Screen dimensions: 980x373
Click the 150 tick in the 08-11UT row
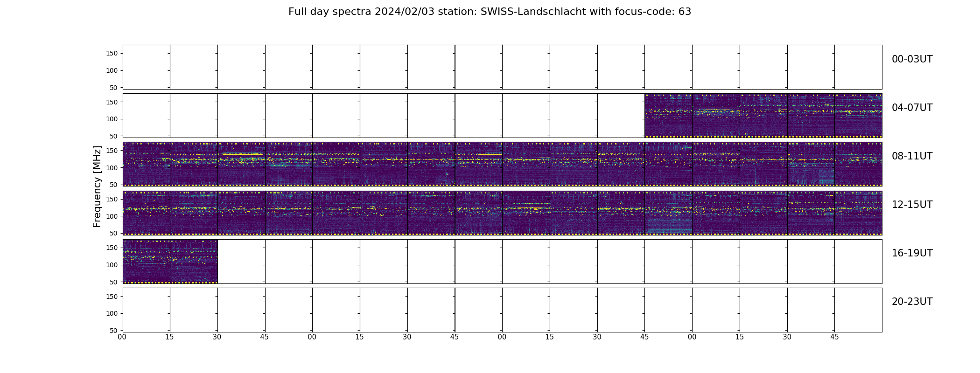(x=112, y=151)
